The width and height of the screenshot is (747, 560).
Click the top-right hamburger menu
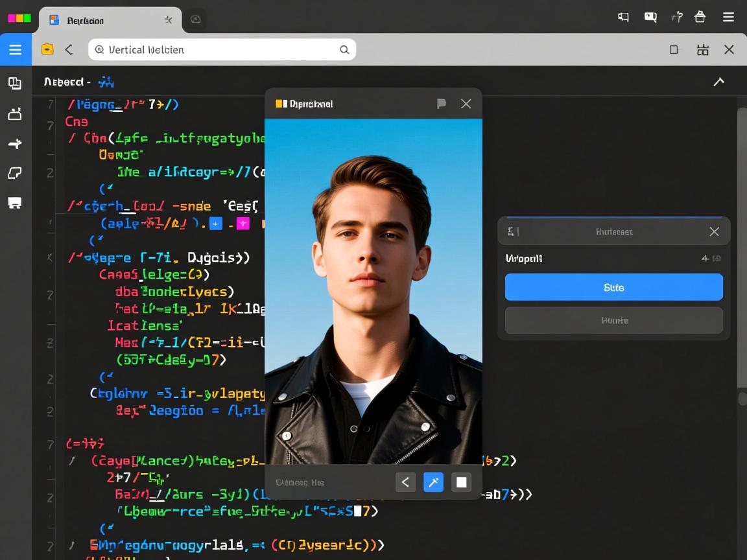coord(728,17)
